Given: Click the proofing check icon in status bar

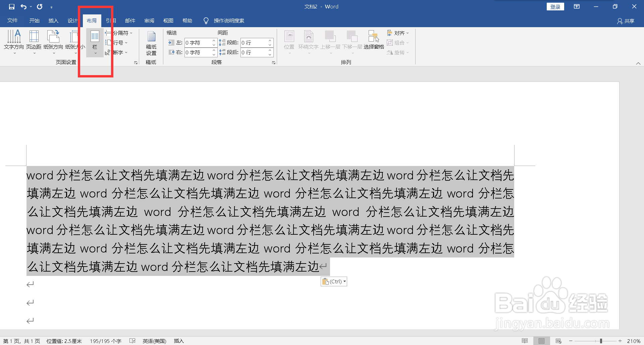Looking at the screenshot, I should (132, 341).
